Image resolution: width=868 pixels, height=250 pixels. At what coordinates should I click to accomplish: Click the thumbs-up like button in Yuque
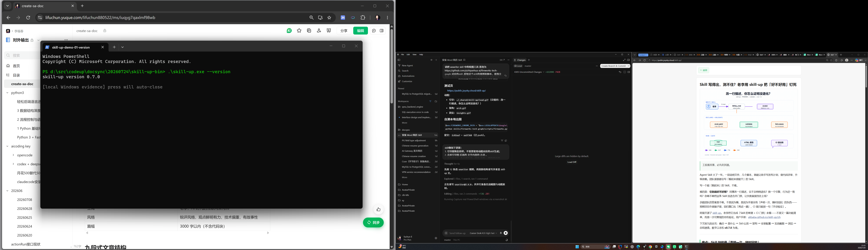(378, 210)
